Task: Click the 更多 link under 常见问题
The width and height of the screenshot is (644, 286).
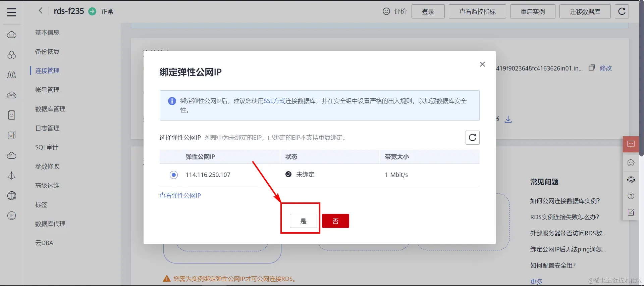Action: 536,281
